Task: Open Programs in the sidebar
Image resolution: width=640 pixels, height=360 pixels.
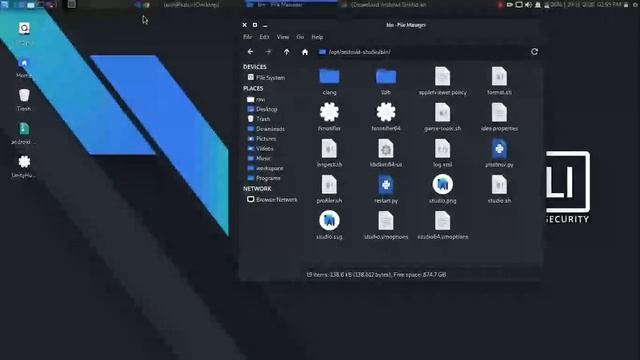Action: pyautogui.click(x=264, y=178)
